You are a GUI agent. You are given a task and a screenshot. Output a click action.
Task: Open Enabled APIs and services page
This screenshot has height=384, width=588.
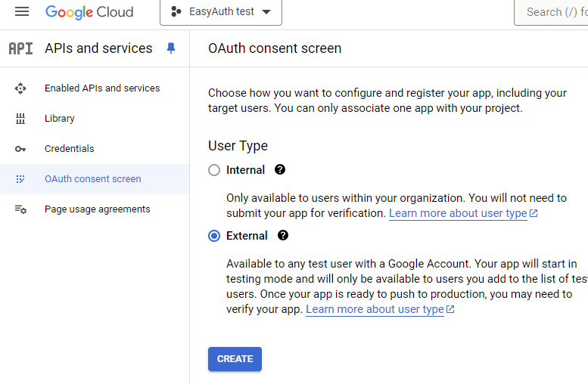[102, 88]
